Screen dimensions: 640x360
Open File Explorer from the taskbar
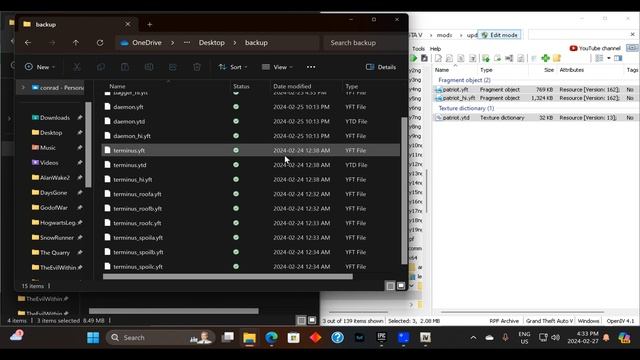[249, 338]
